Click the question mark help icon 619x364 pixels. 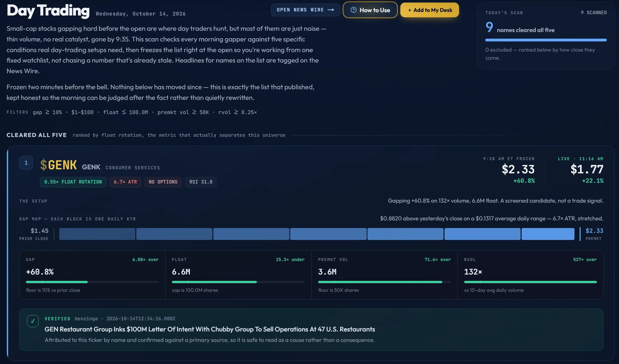[353, 10]
